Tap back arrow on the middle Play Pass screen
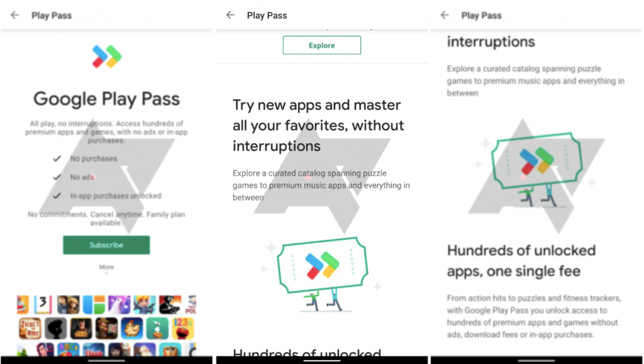 point(230,15)
